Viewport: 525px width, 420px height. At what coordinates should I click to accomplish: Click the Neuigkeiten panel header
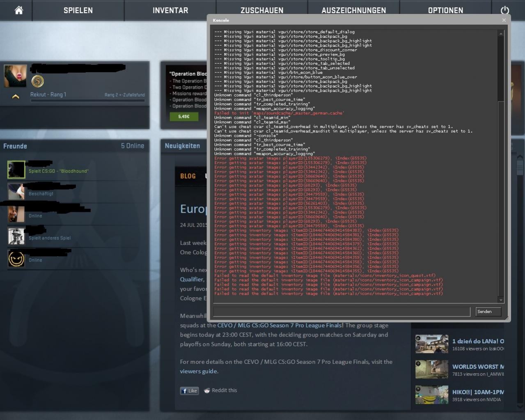pyautogui.click(x=182, y=146)
